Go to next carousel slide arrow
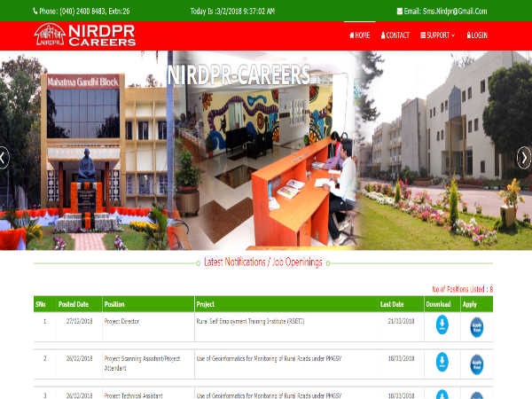The height and width of the screenshot is (399, 532). coord(524,158)
